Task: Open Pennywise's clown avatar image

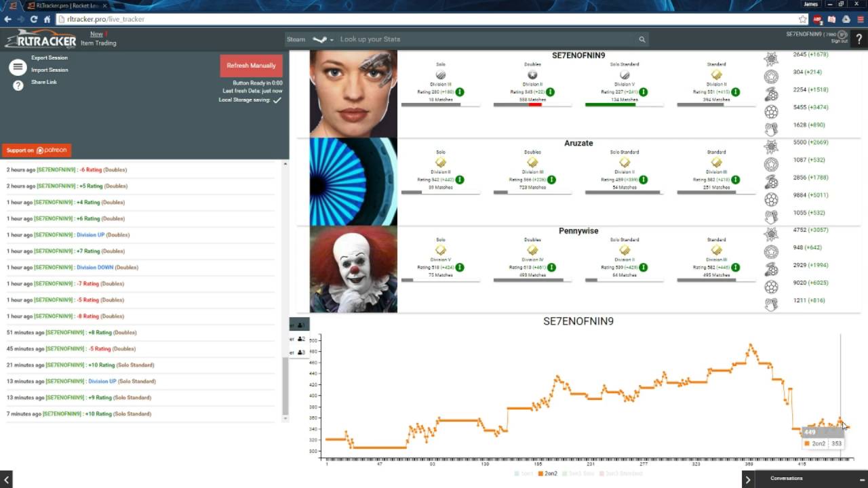Action: pyautogui.click(x=353, y=269)
